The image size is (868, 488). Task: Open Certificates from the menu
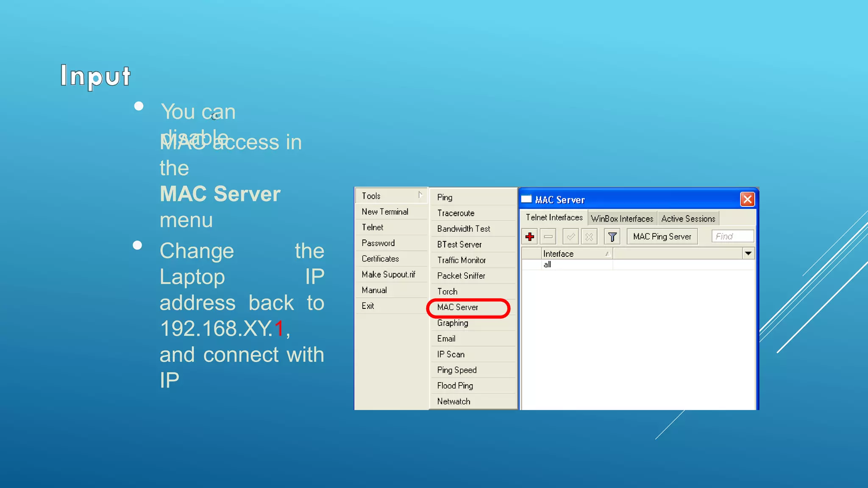click(x=391, y=258)
